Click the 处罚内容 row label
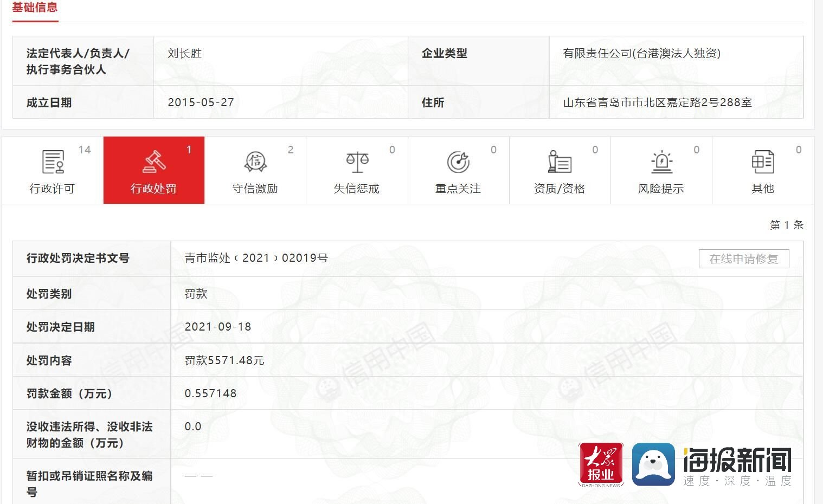This screenshot has height=504, width=823. coord(49,360)
